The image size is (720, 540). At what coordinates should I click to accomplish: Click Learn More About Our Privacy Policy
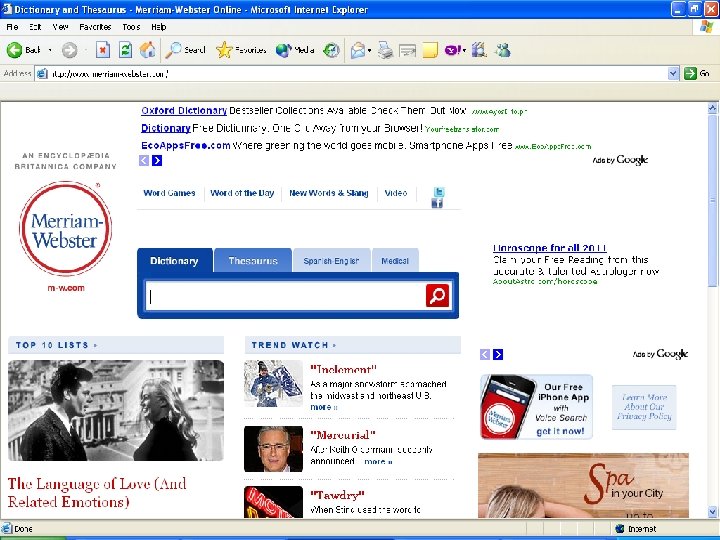pyautogui.click(x=644, y=407)
